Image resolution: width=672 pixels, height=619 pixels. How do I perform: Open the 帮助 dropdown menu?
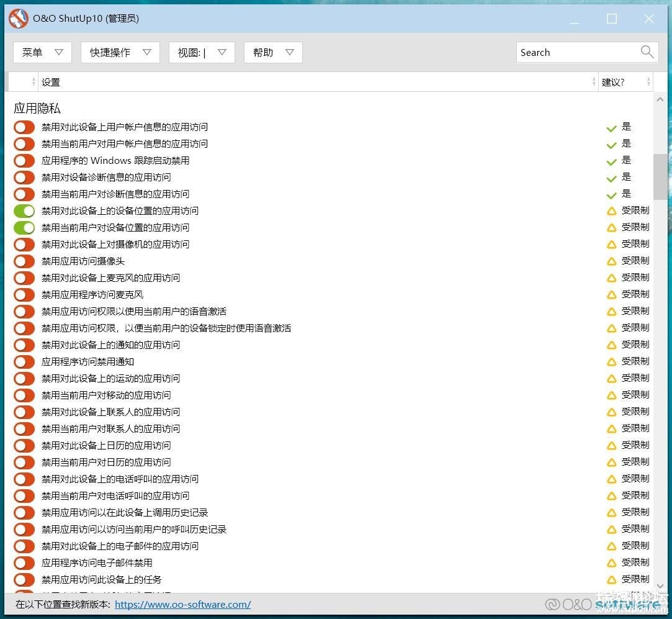pyautogui.click(x=273, y=52)
